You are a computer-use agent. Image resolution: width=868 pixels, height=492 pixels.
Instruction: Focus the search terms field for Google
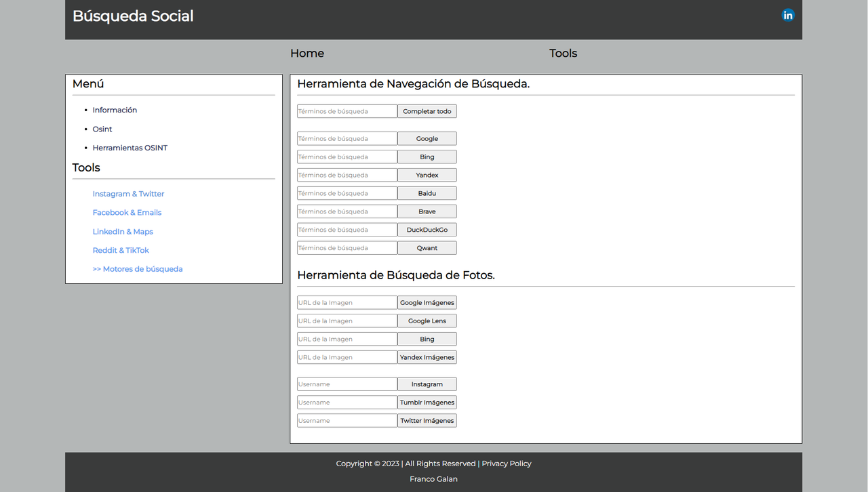[x=347, y=138]
